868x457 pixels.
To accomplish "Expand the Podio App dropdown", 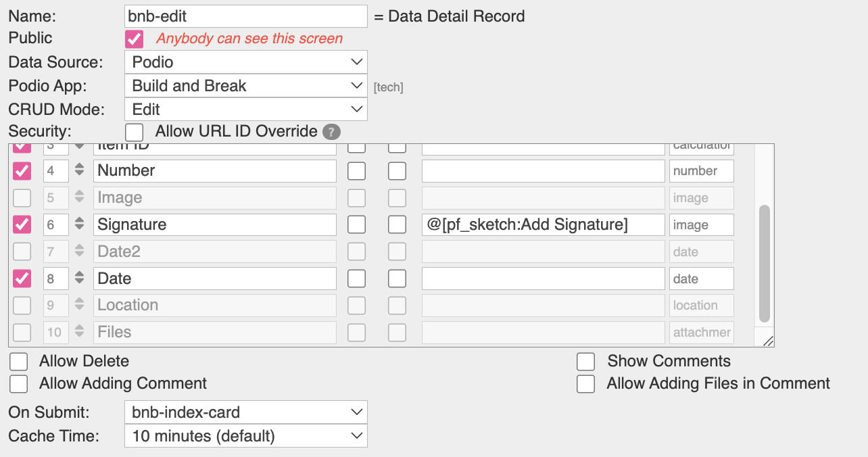I will [246, 86].
